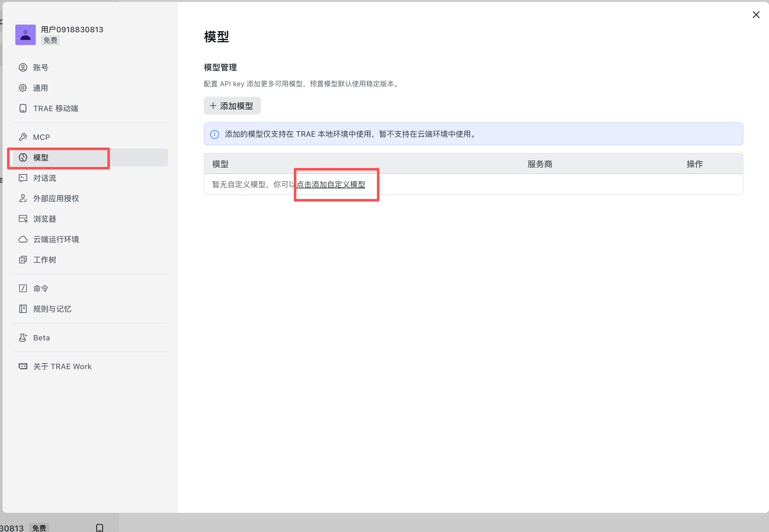
Task: Click the blue info icon in the notice banner
Action: tap(215, 134)
